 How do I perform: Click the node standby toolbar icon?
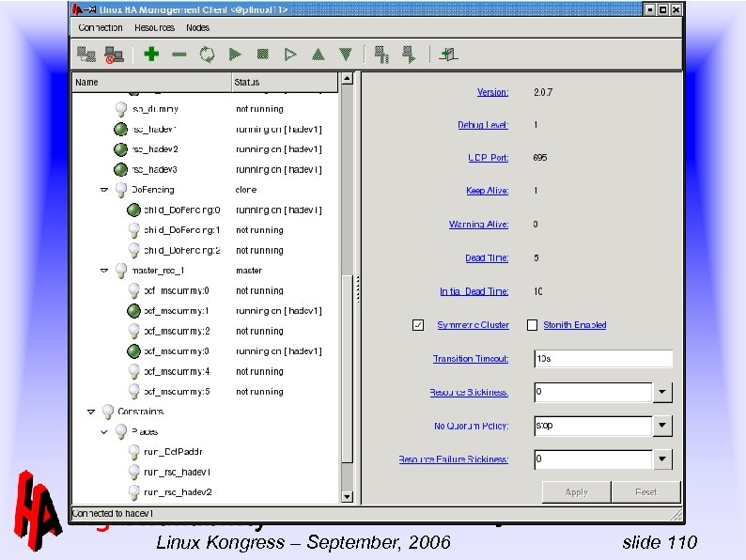tap(381, 54)
